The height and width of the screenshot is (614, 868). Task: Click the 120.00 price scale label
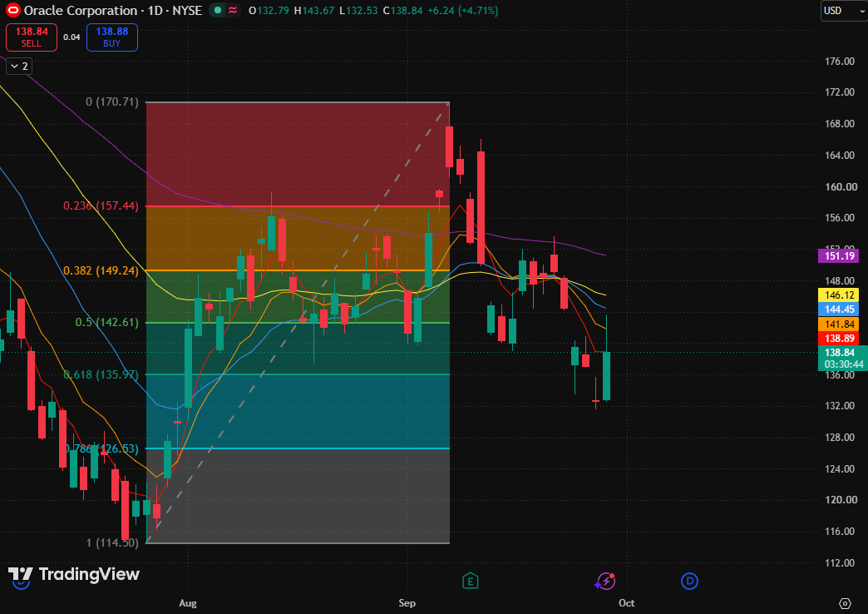(839, 500)
